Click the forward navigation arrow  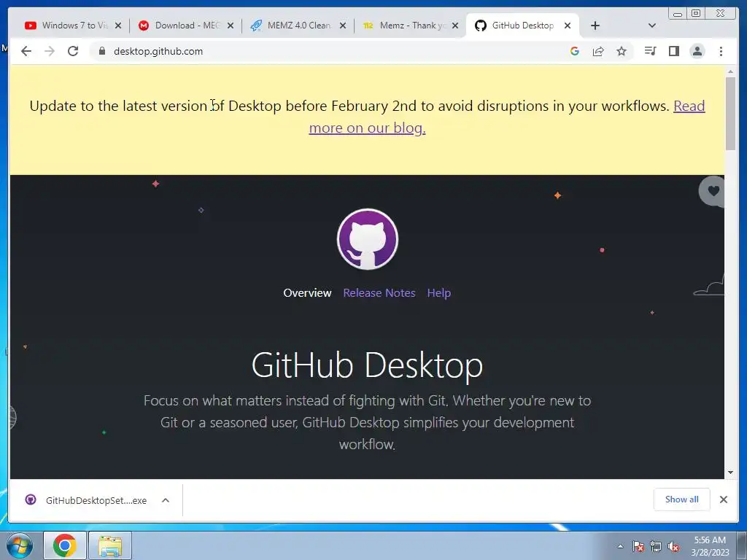(50, 51)
